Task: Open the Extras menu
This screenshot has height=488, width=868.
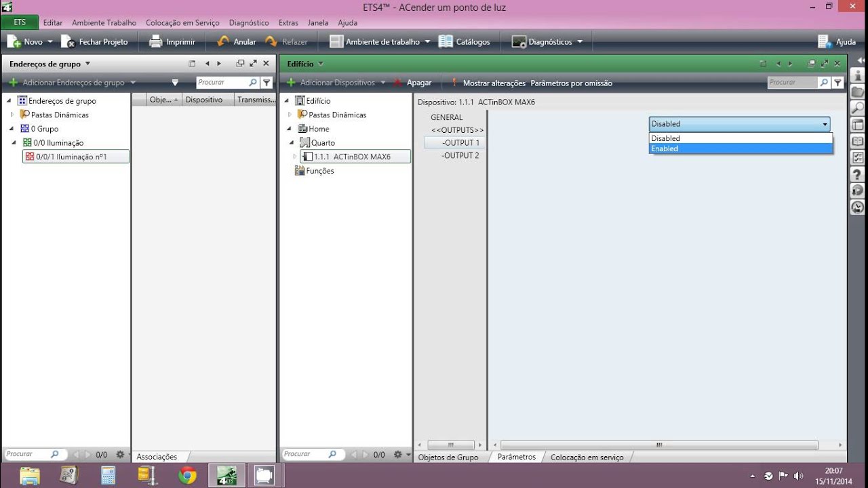Action: (288, 22)
